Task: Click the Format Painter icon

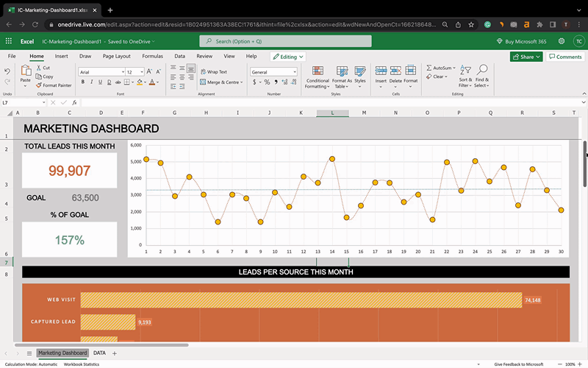Action: pyautogui.click(x=37, y=85)
